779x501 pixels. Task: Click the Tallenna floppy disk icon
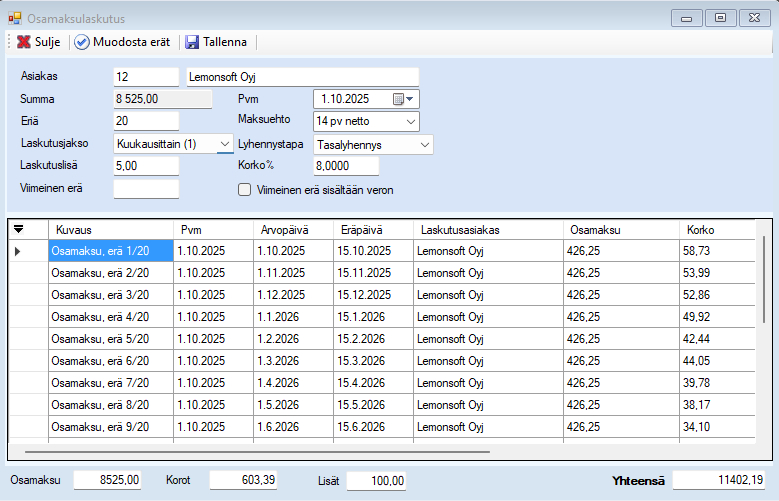click(191, 42)
